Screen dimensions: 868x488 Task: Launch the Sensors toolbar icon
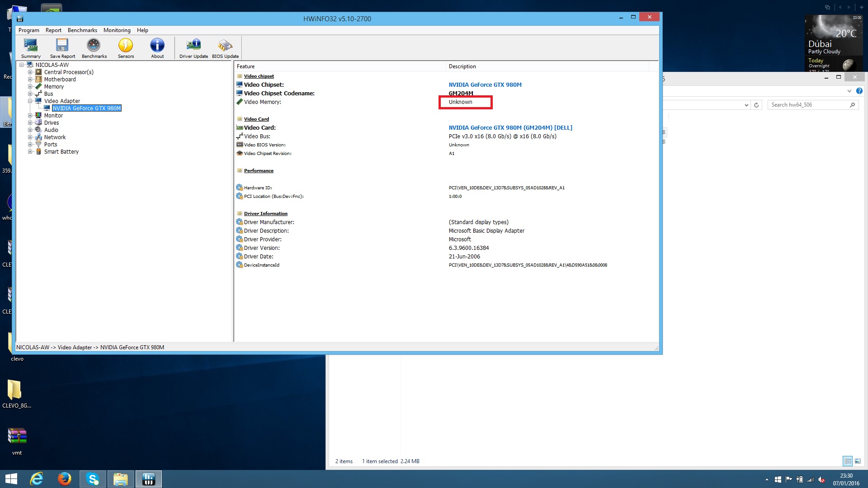tap(126, 48)
